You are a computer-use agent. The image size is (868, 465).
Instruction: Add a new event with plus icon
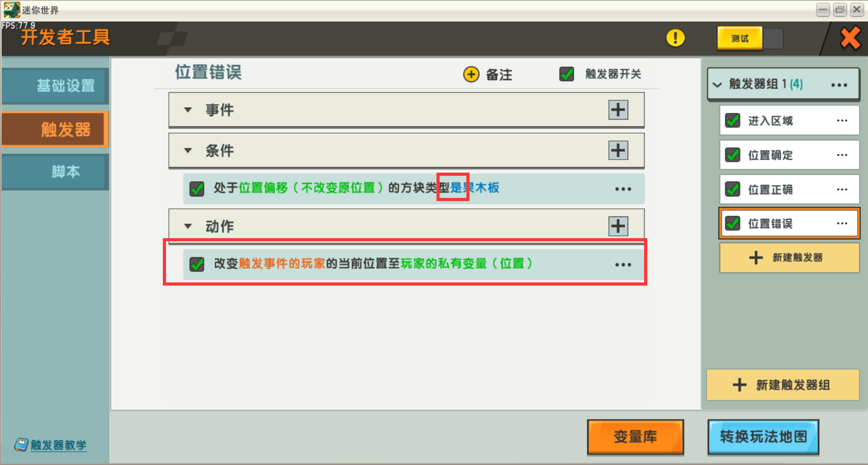pyautogui.click(x=618, y=110)
